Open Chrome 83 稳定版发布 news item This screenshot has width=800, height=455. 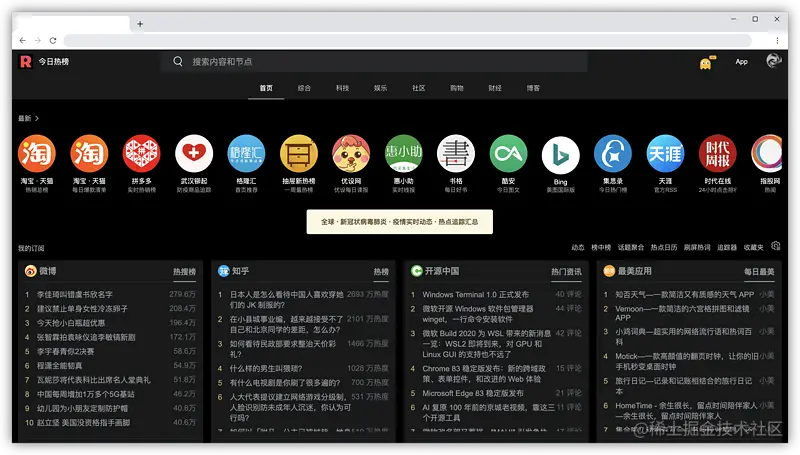485,374
